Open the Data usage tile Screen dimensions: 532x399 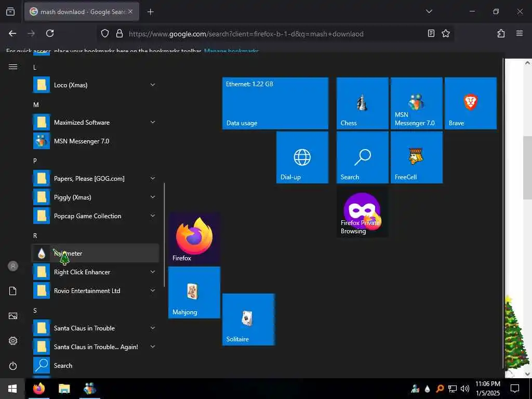tap(275, 103)
